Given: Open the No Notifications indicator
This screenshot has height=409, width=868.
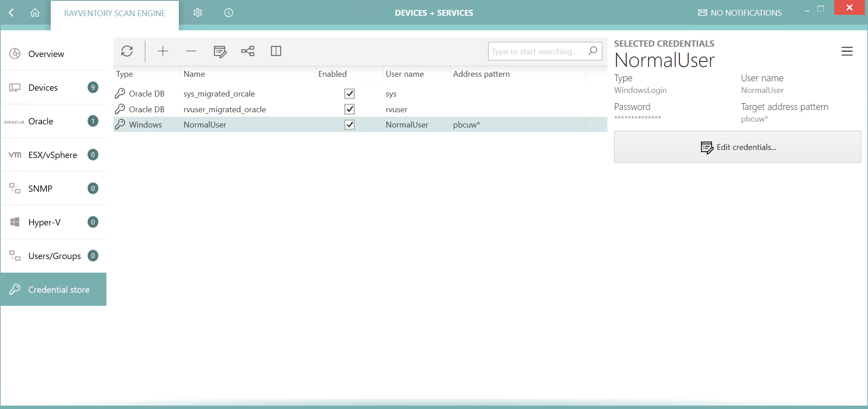Looking at the screenshot, I should [x=740, y=13].
